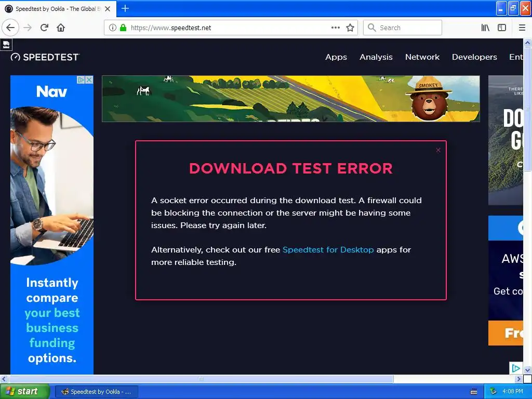
Task: Click the horizontal scrollbar left arrow
Action: (4, 379)
